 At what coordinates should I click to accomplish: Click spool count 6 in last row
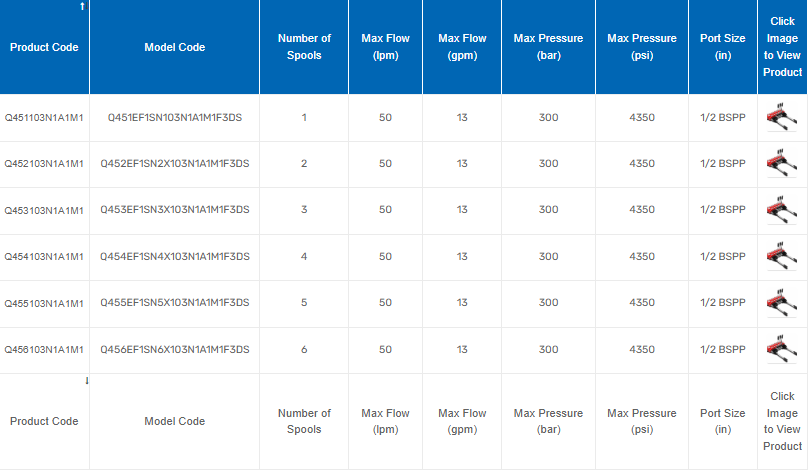(x=304, y=349)
